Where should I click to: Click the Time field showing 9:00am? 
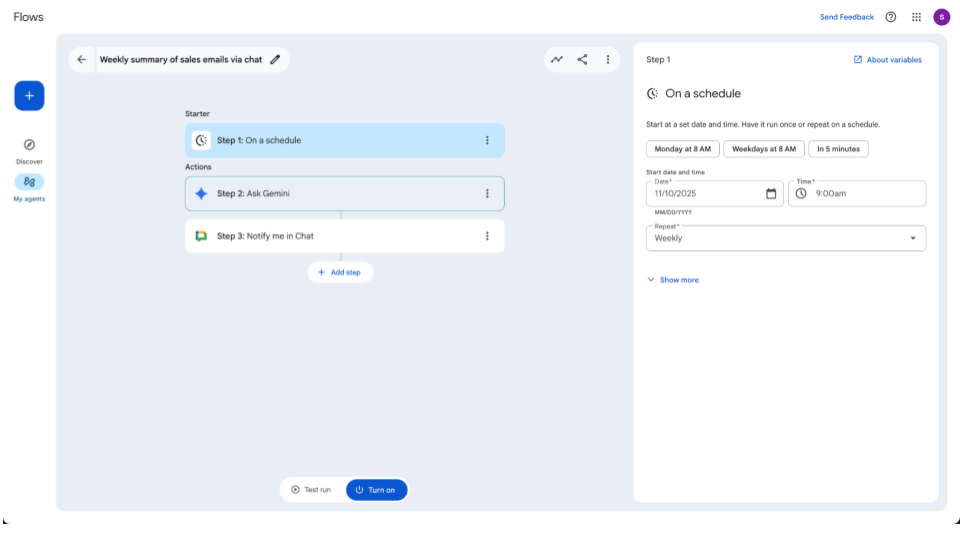[856, 194]
